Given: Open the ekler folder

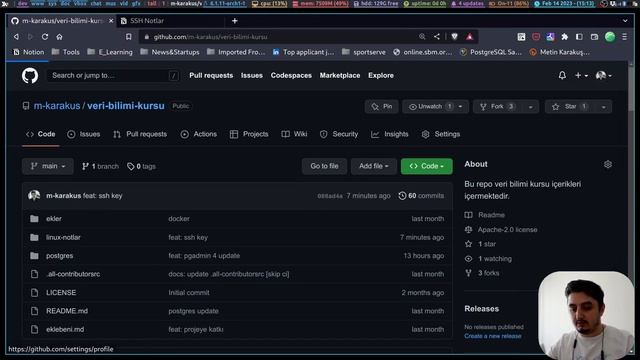Looking at the screenshot, I should [x=54, y=219].
